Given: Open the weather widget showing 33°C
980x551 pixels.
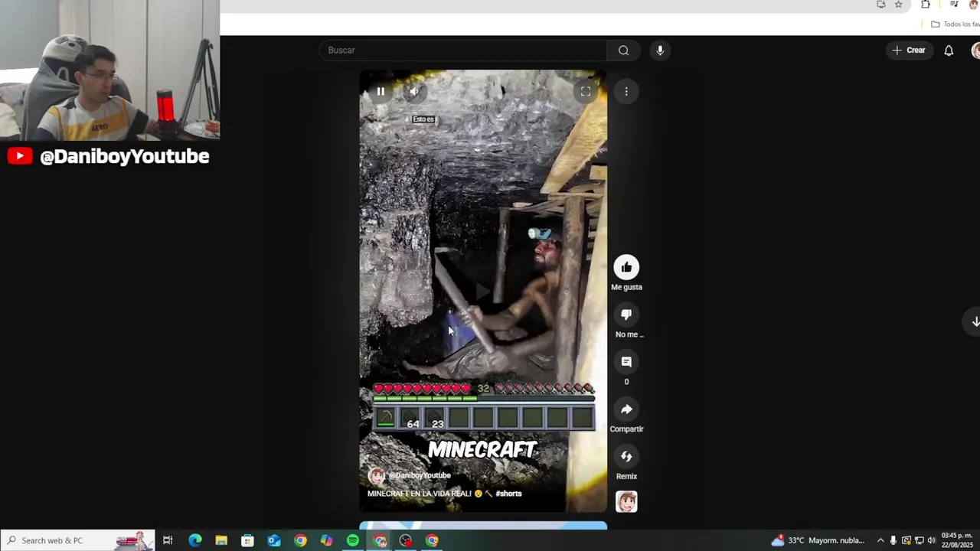Looking at the screenshot, I should tap(818, 540).
